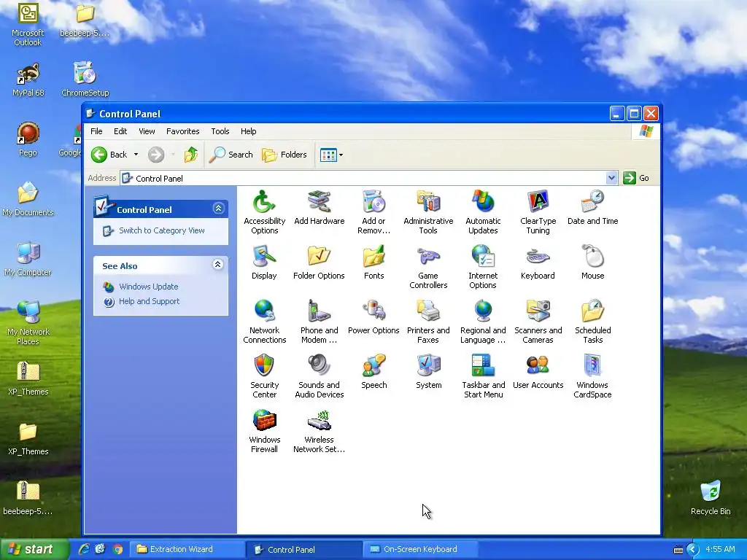Select the Game Controllers icon

point(428,266)
